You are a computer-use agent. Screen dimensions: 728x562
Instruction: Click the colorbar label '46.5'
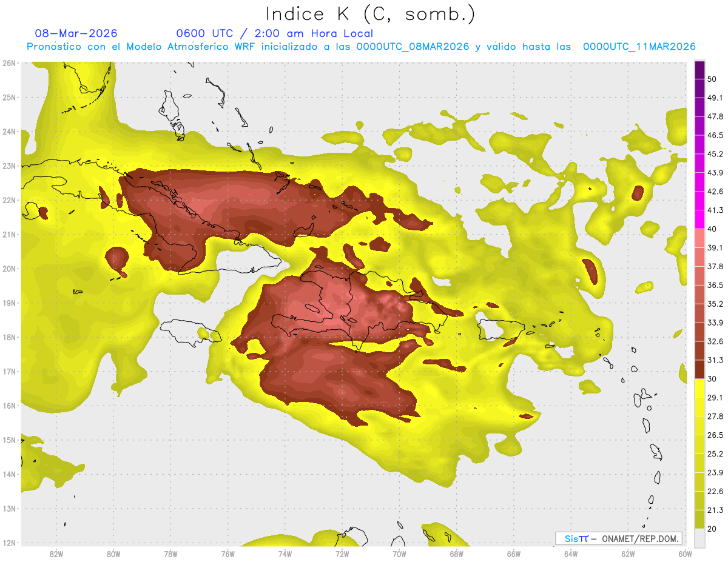tap(715, 135)
